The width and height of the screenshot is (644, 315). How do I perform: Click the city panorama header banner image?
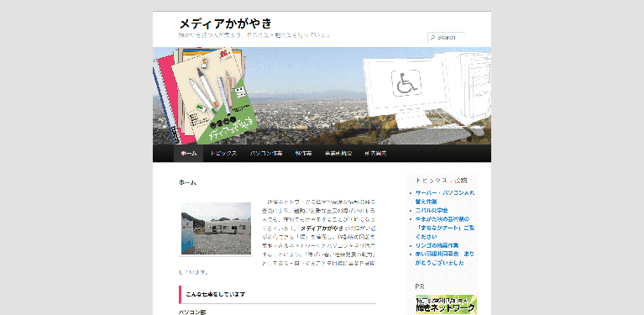[322, 96]
